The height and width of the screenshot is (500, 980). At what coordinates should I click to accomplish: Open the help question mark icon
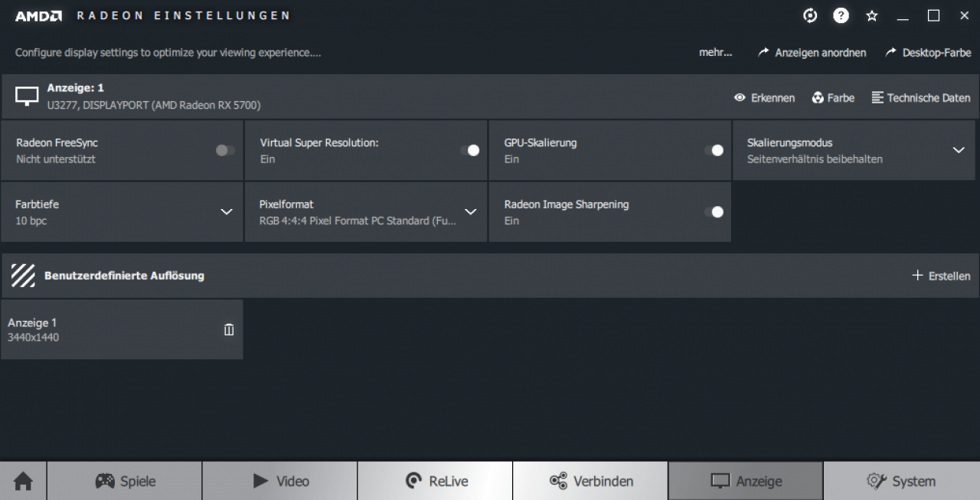[x=841, y=15]
